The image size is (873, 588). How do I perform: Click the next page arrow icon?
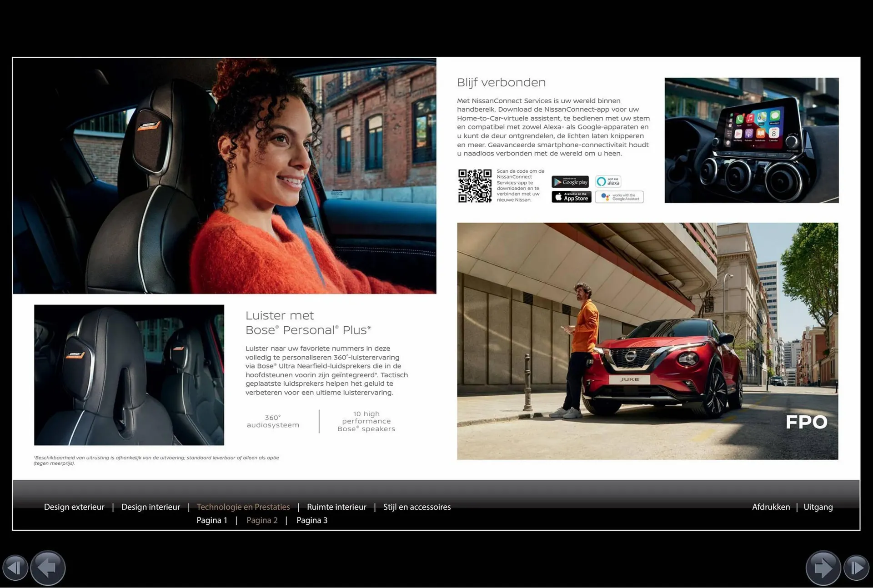tap(823, 568)
